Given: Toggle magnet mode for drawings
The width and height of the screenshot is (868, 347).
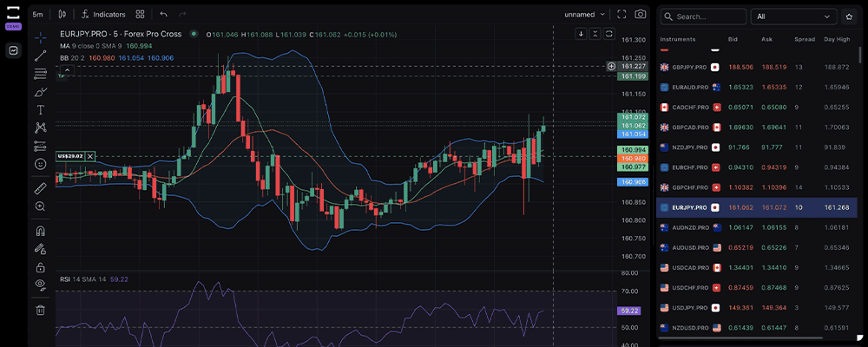Looking at the screenshot, I should (x=40, y=231).
